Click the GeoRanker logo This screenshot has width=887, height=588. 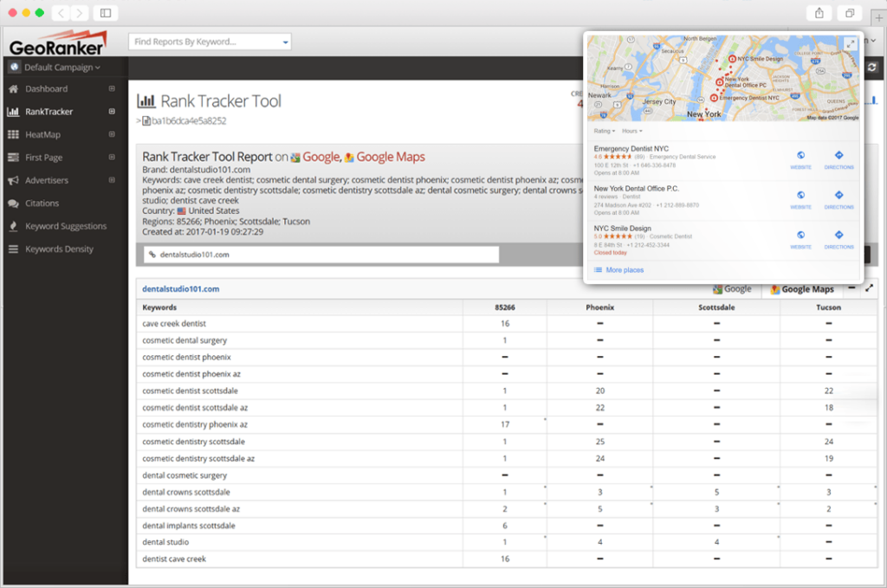[x=57, y=43]
